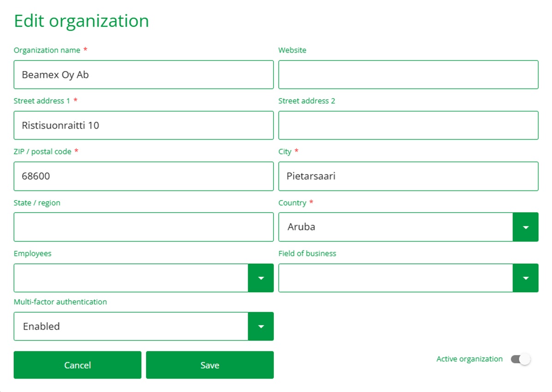Viewport: 552px width, 392px height.
Task: Select the Street address 1 field
Action: click(x=143, y=125)
